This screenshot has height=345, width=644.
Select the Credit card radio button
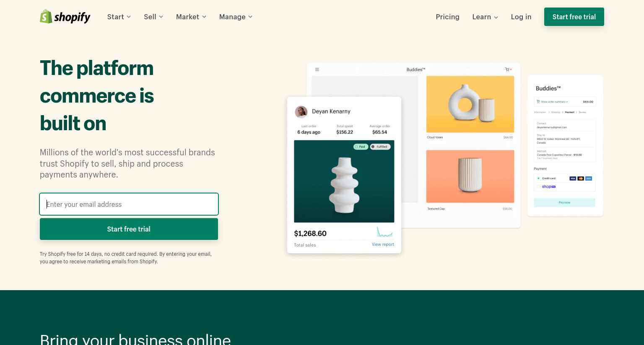tap(538, 178)
